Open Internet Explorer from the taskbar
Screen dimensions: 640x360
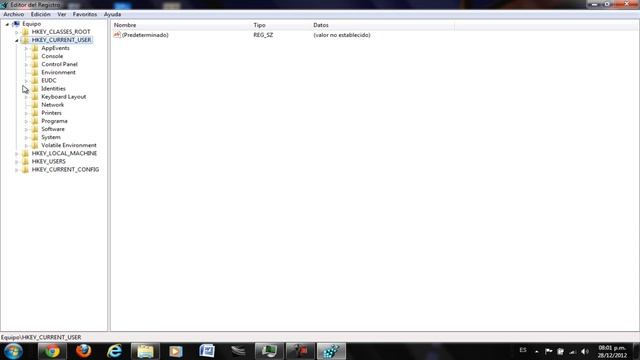coord(115,351)
